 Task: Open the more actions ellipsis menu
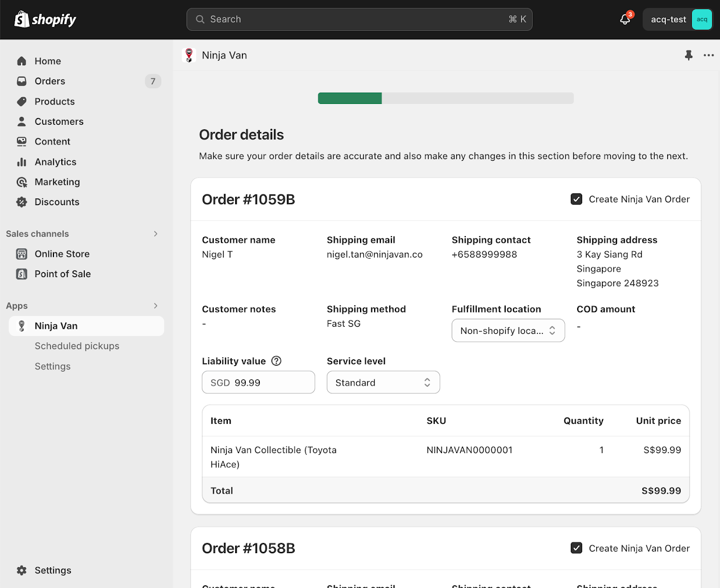708,55
